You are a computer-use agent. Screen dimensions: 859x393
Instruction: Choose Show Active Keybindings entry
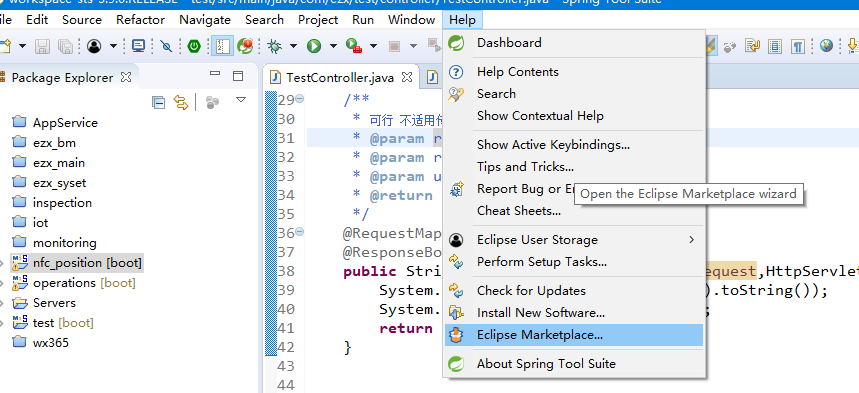click(574, 145)
